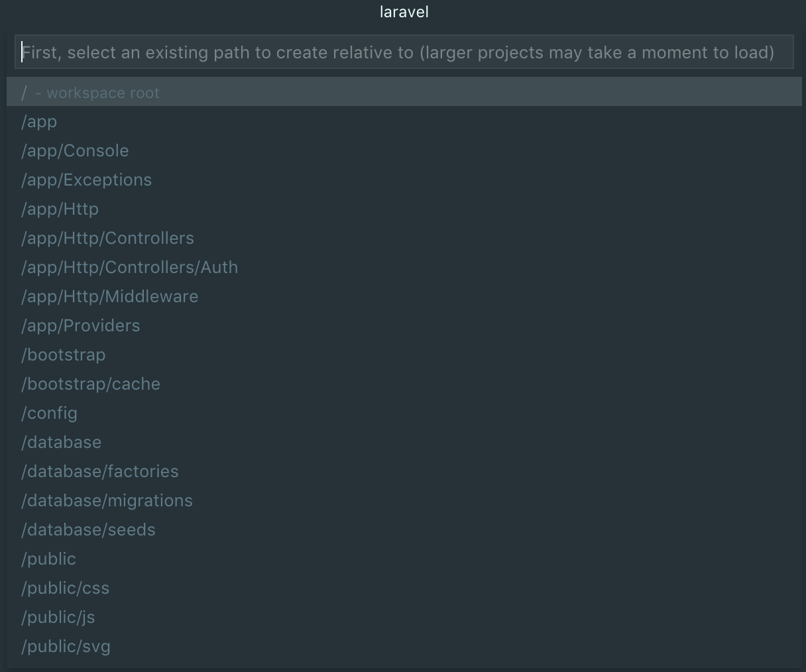806x672 pixels.
Task: Pick the /public/css path
Action: coord(66,588)
